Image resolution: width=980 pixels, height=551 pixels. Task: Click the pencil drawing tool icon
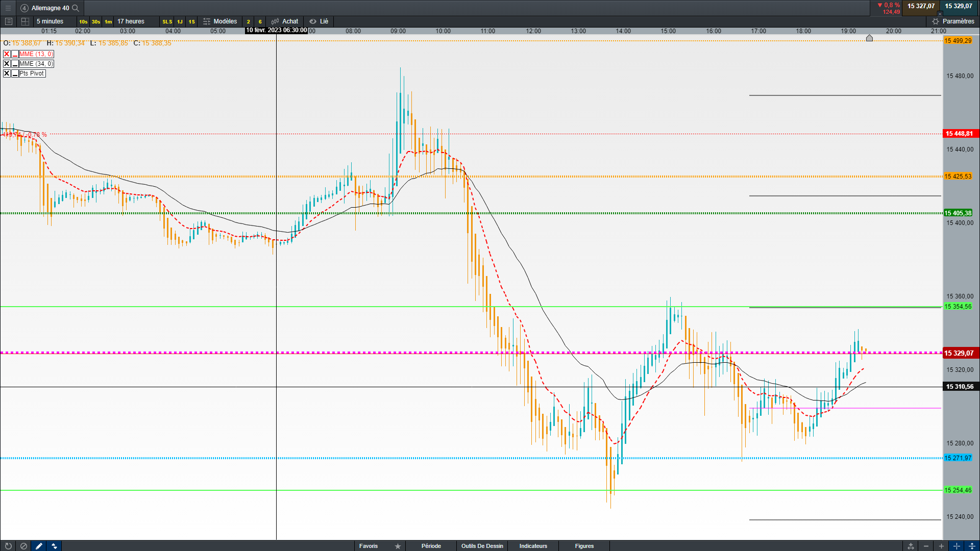pos(39,546)
